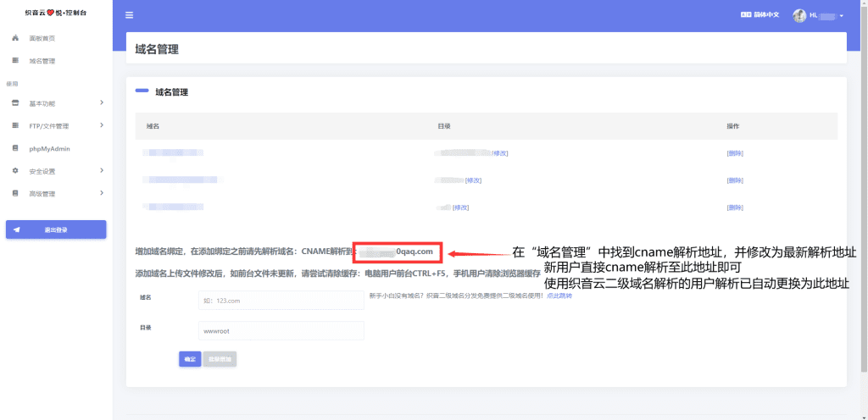The width and height of the screenshot is (868, 420).
Task: Expand the 基本功能 submenu chevron
Action: click(101, 103)
